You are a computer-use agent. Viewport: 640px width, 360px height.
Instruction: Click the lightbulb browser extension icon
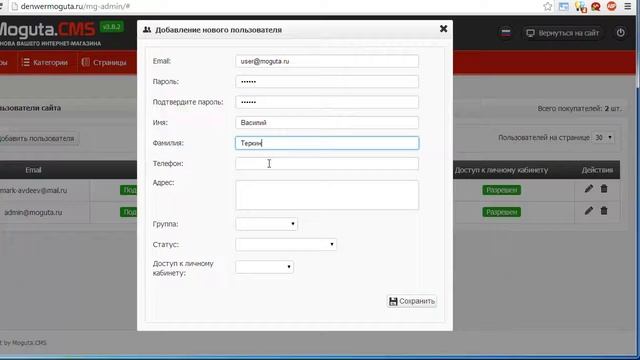pos(580,7)
